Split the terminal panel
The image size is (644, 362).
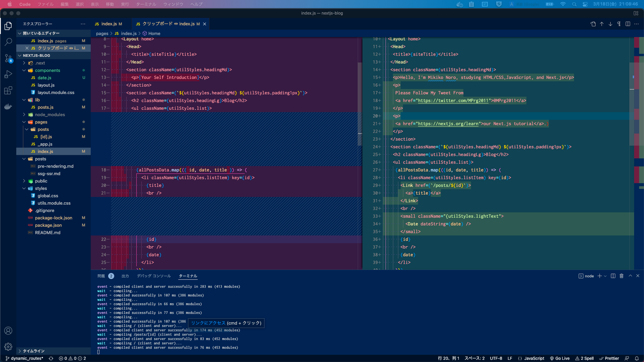[613, 276]
